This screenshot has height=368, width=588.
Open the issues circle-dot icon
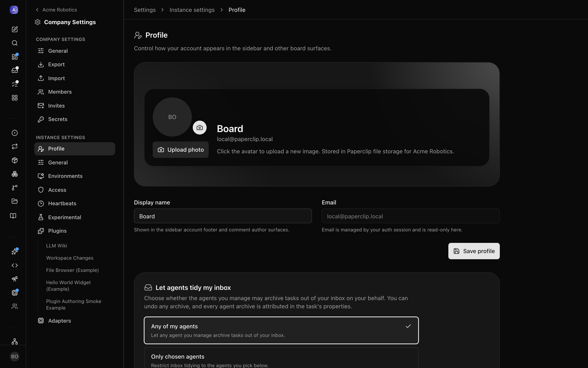coord(14,133)
